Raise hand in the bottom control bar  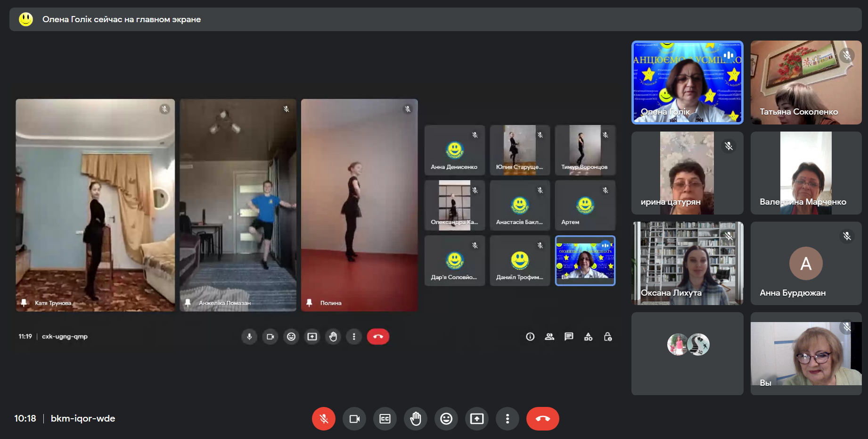coord(416,419)
